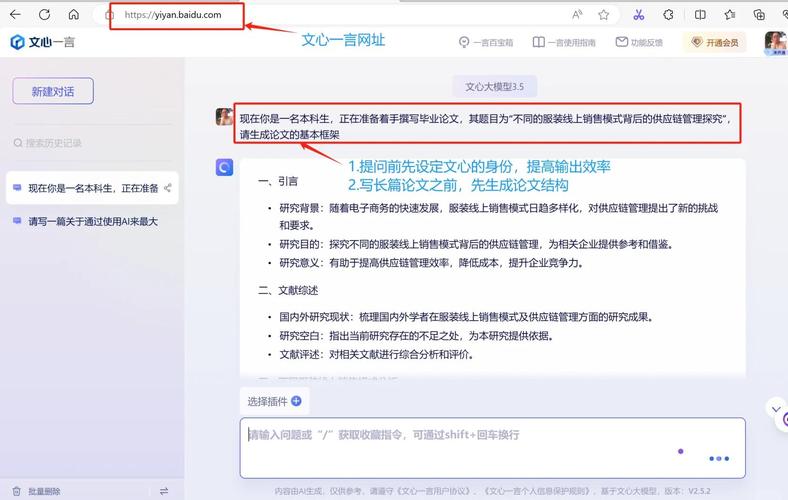Viewport: 788px width, 500px height.
Task: Click the scroll-to-bottom chevron button
Action: tap(776, 409)
